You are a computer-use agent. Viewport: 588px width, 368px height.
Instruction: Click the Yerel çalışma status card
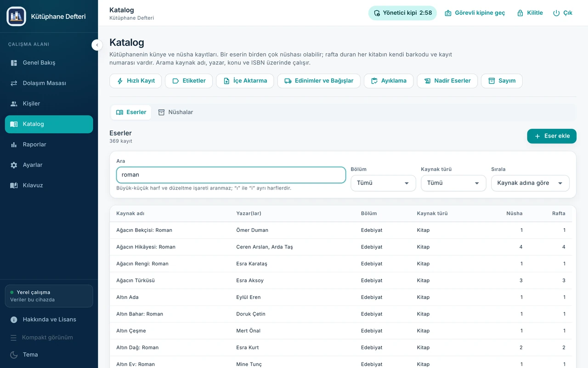(x=49, y=296)
